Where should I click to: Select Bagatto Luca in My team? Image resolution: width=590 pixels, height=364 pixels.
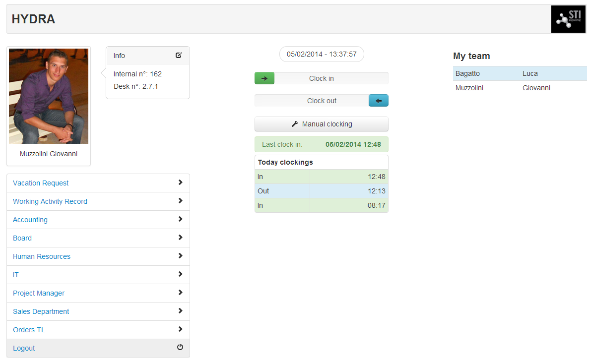coord(519,73)
